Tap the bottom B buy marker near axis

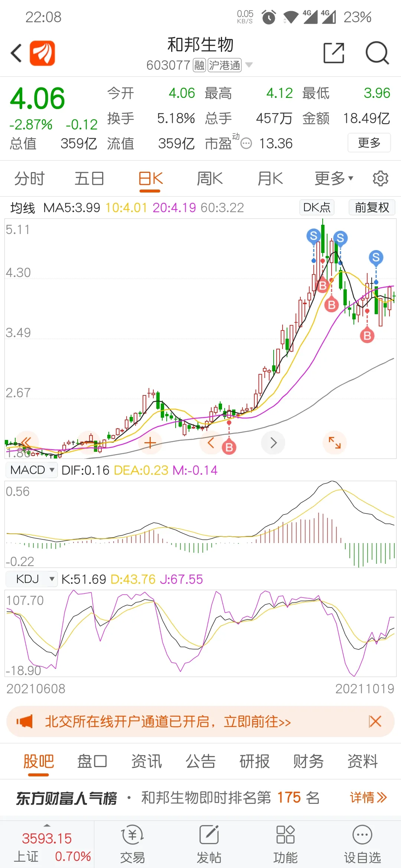click(x=229, y=447)
